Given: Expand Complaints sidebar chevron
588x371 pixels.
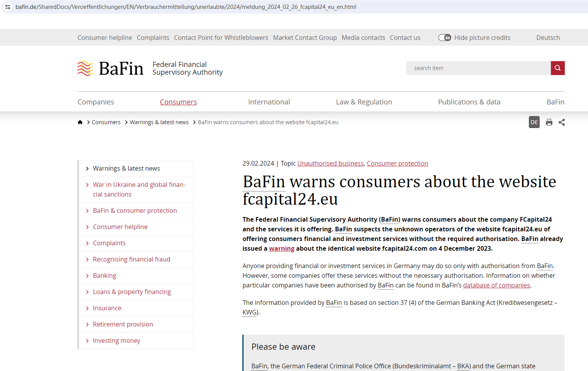Looking at the screenshot, I should click(x=87, y=243).
